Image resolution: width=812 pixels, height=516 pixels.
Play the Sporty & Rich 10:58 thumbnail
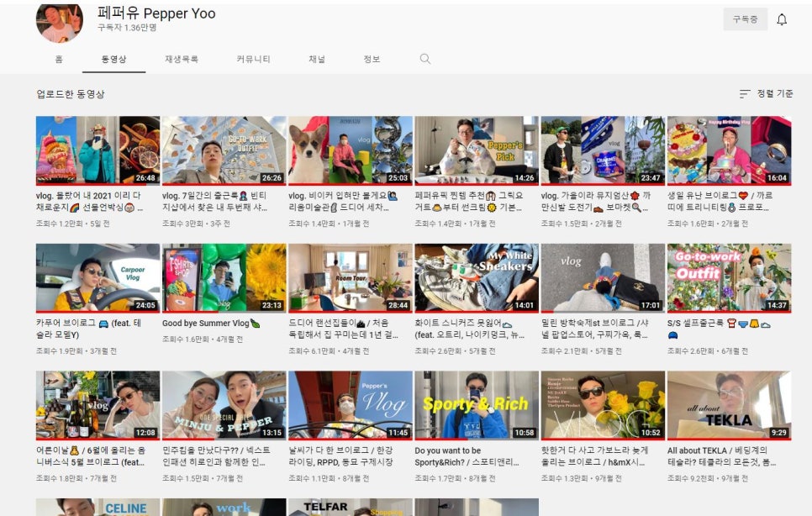point(477,405)
